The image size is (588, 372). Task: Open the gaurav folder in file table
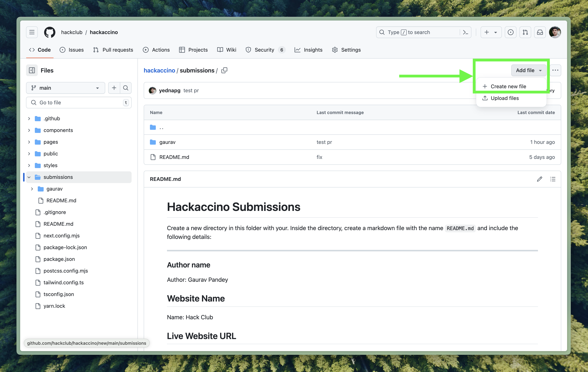click(167, 142)
